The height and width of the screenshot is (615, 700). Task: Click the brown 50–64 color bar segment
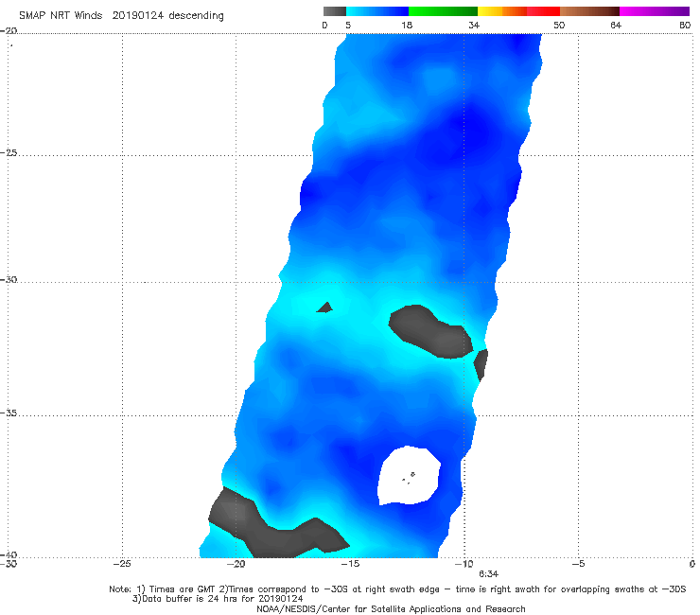point(589,11)
